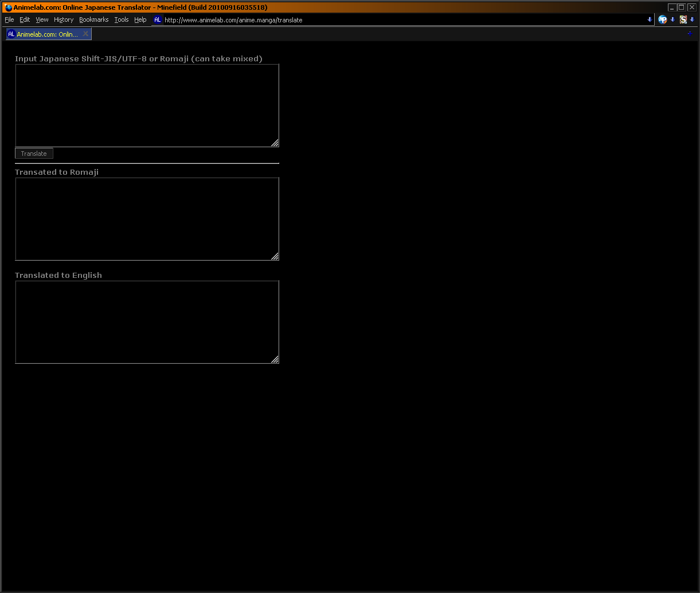Click the S add-on icon beside the address bar

click(683, 19)
